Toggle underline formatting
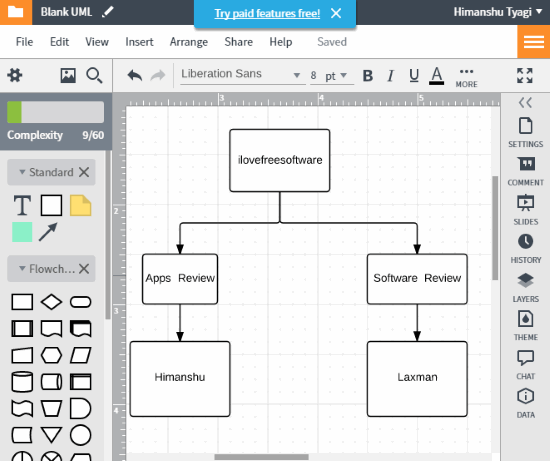Viewport: 550px width, 461px height. click(414, 75)
